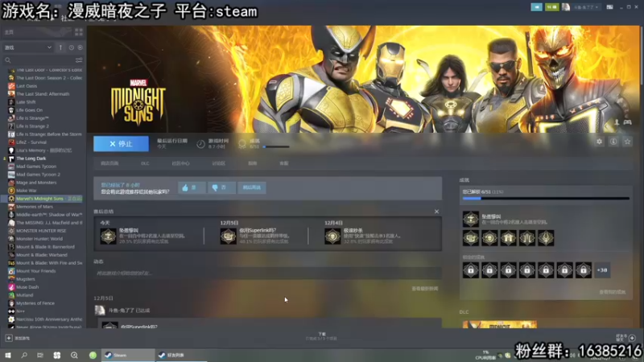644x362 pixels.
Task: Open the account name dropdown
Action: click(586, 7)
